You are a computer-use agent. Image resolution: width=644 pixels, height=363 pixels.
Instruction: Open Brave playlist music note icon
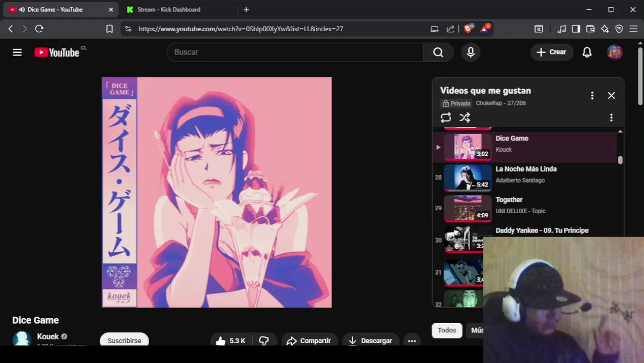tap(562, 29)
